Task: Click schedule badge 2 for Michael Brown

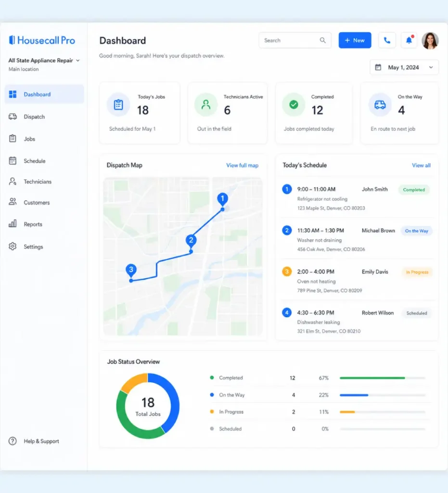Action: 287,231
